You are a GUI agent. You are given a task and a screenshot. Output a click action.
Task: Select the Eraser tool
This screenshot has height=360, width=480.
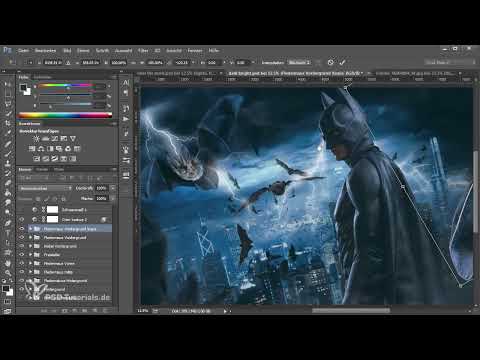click(x=8, y=183)
